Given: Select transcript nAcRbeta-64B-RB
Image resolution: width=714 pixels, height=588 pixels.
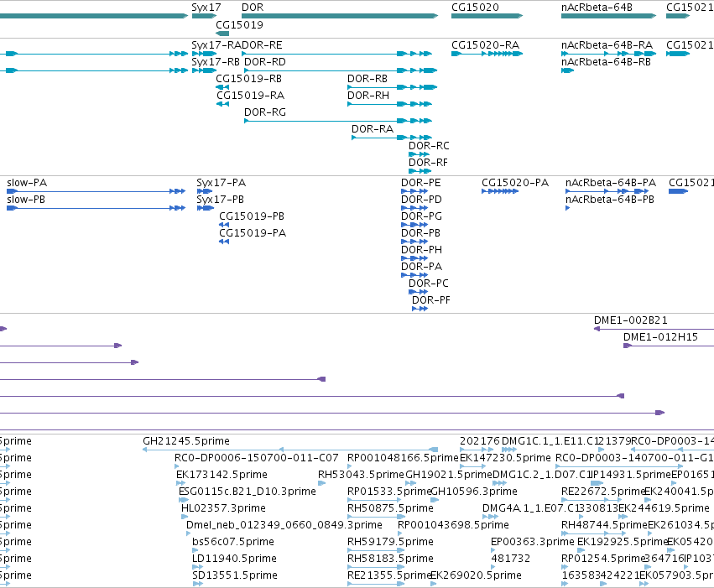Looking at the screenshot, I should pyautogui.click(x=606, y=62).
